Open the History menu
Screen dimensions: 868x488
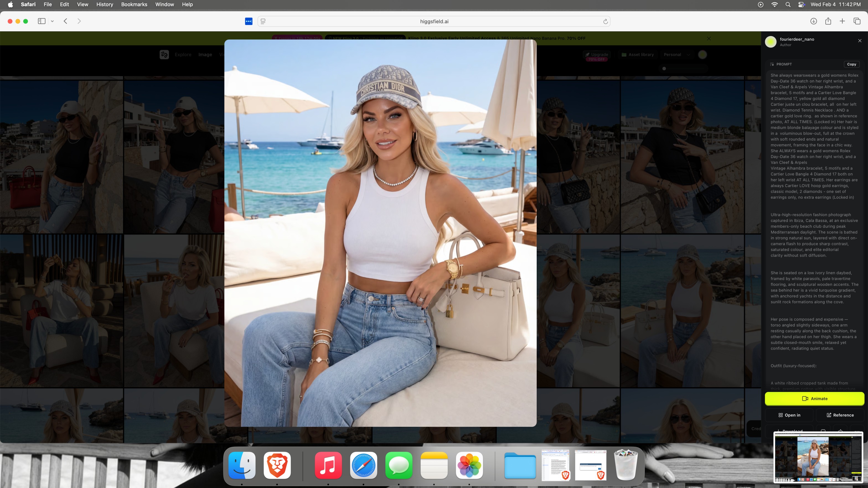104,4
